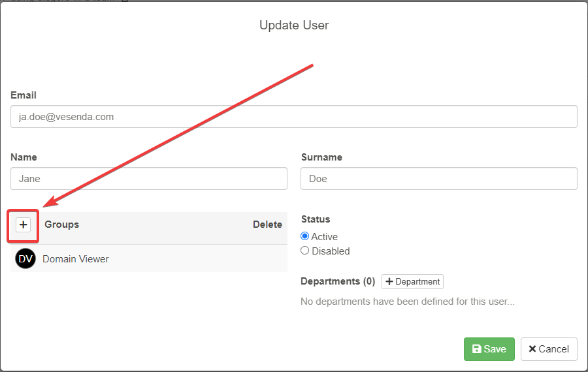Screen dimensions: 588x372
Task: Select the Active status radio button
Action: click(305, 237)
